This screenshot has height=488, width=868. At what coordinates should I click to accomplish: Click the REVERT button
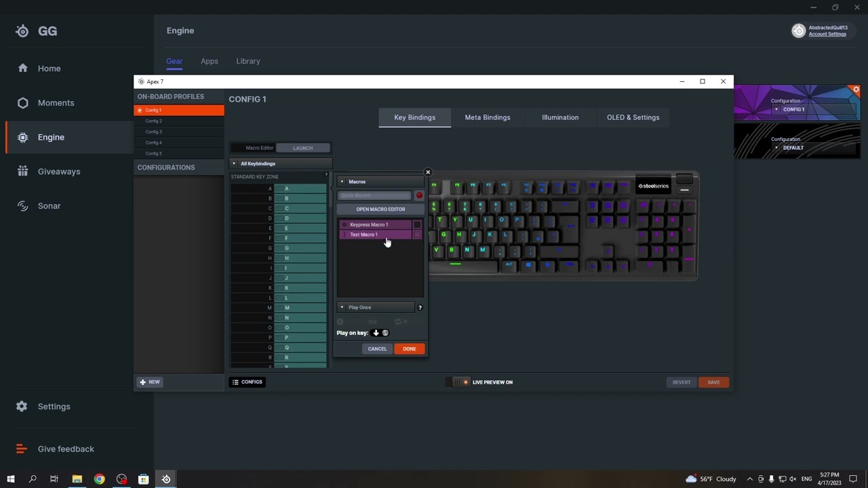pos(682,382)
